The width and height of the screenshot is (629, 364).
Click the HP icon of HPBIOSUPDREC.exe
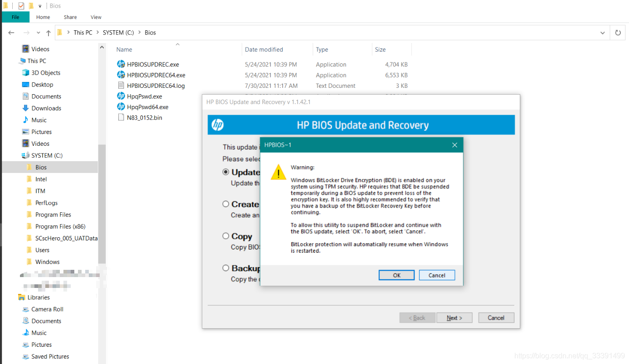tap(121, 64)
